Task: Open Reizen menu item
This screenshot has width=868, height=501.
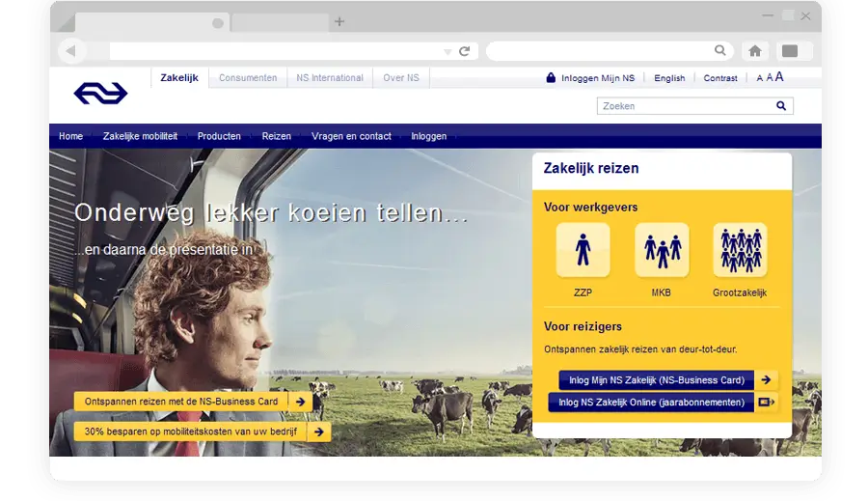Action: point(276,136)
